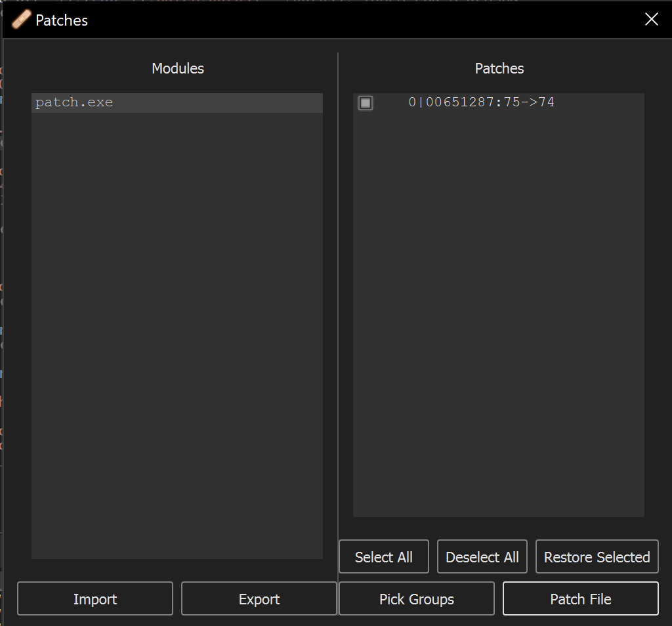Open the Import patches dialog
This screenshot has width=672, height=626.
(95, 598)
